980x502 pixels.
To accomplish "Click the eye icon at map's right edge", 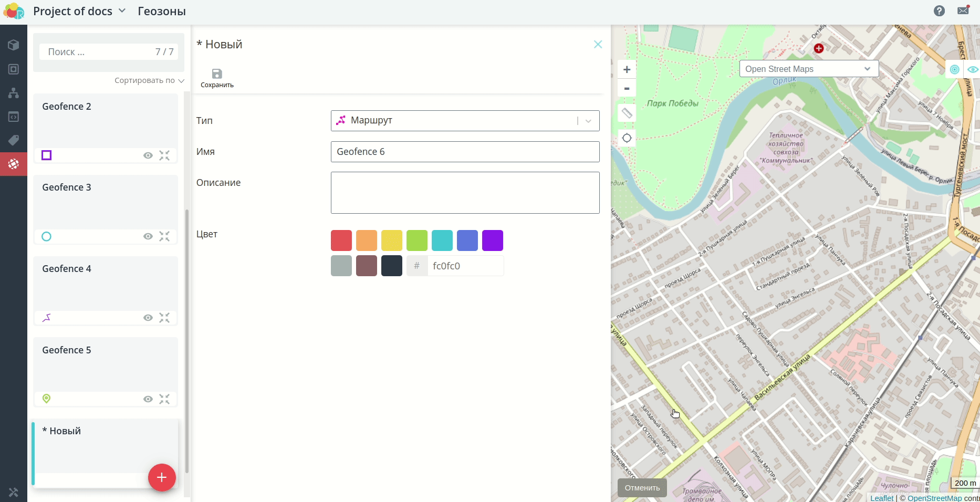I will 973,69.
